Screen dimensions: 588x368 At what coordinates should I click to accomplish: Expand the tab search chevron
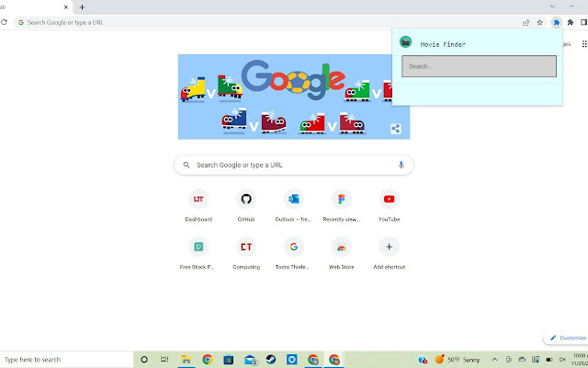(x=552, y=6)
